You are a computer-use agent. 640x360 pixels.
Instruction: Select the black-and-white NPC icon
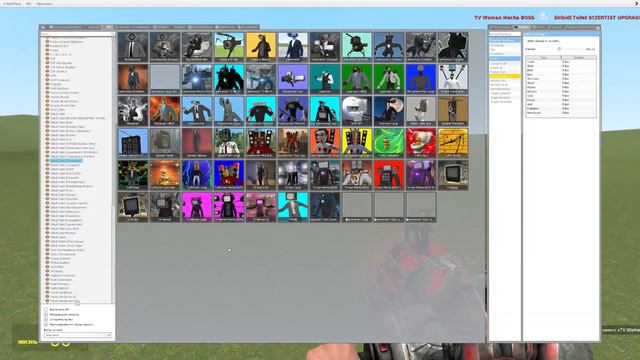pyautogui.click(x=133, y=111)
